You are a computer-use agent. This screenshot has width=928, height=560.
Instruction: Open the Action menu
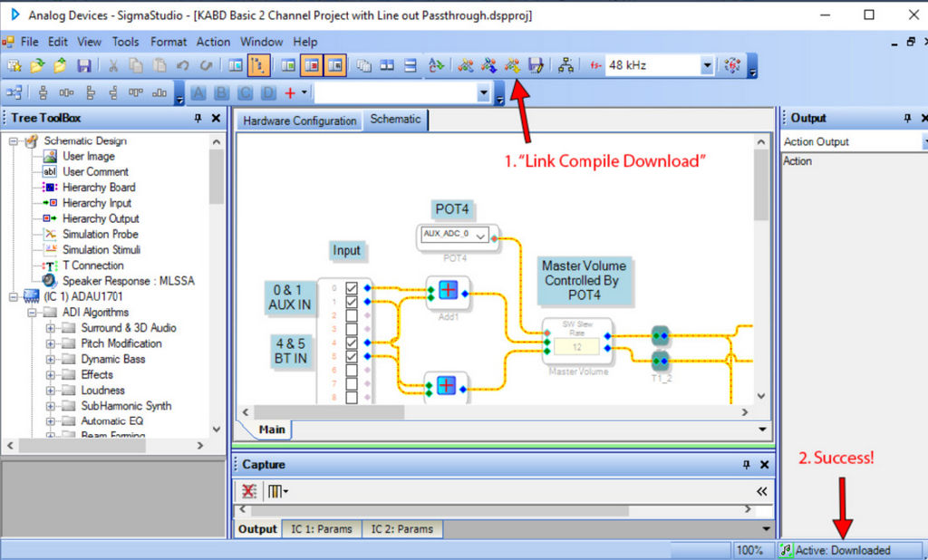(x=213, y=42)
